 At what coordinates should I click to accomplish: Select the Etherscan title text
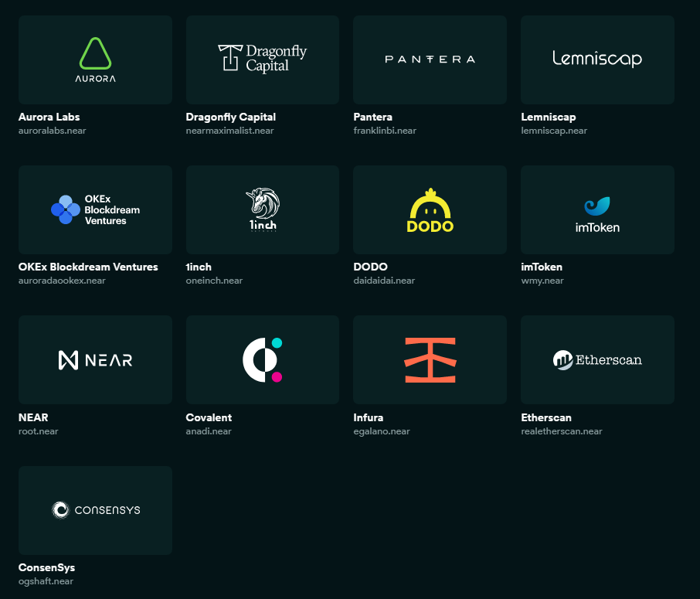click(x=546, y=417)
